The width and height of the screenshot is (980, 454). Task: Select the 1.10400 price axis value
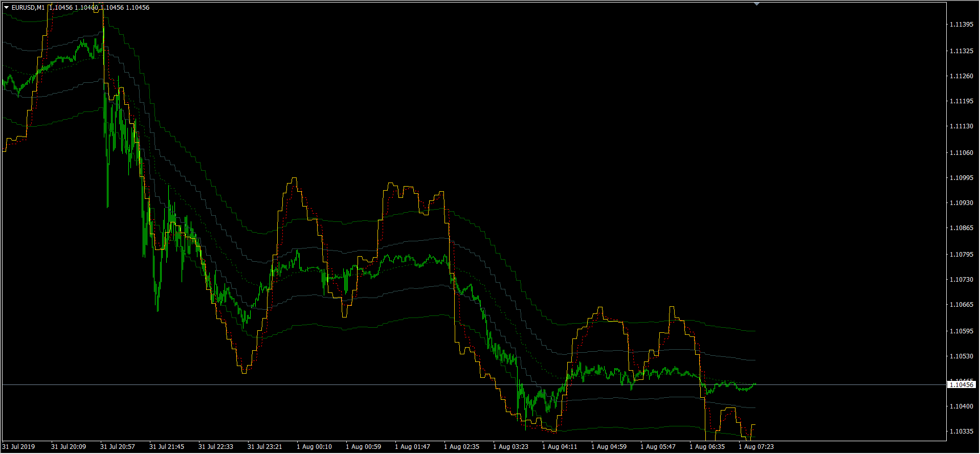[961, 406]
